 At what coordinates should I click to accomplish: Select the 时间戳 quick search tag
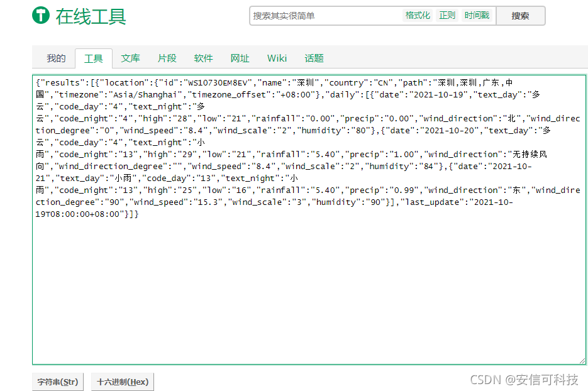(477, 15)
